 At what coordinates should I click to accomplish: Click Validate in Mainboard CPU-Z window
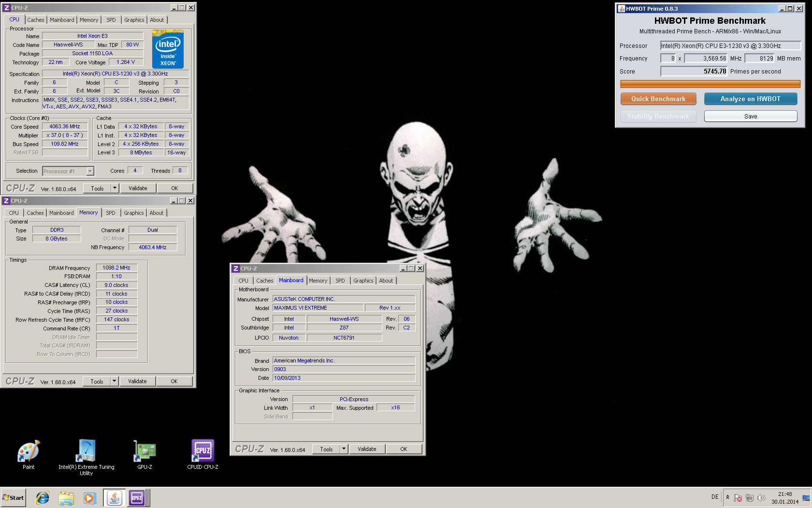point(367,449)
